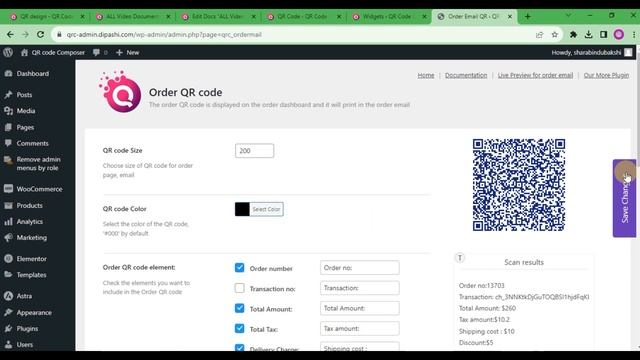The width and height of the screenshot is (640, 360).
Task: Click the Select Color button
Action: coord(266,209)
